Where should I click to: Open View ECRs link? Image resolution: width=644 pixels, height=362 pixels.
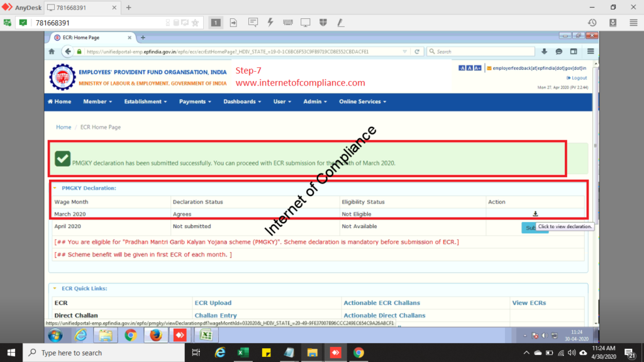tap(529, 303)
